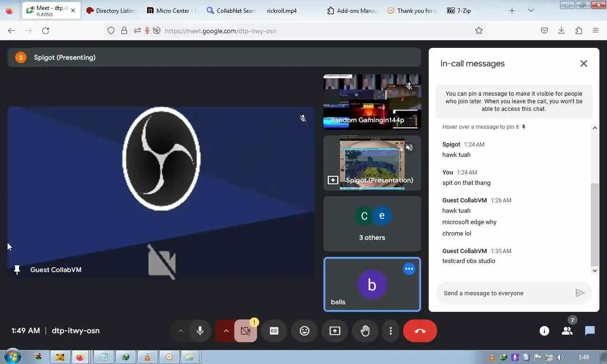Click the 'chrome lol' chat message
This screenshot has height=364, width=607.
pyautogui.click(x=457, y=234)
